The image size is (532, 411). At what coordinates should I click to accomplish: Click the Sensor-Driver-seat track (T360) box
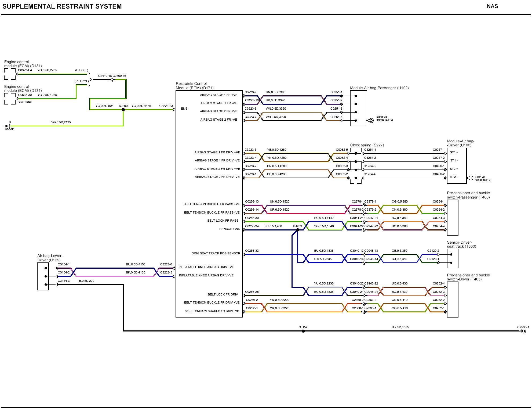pyautogui.click(x=452, y=258)
